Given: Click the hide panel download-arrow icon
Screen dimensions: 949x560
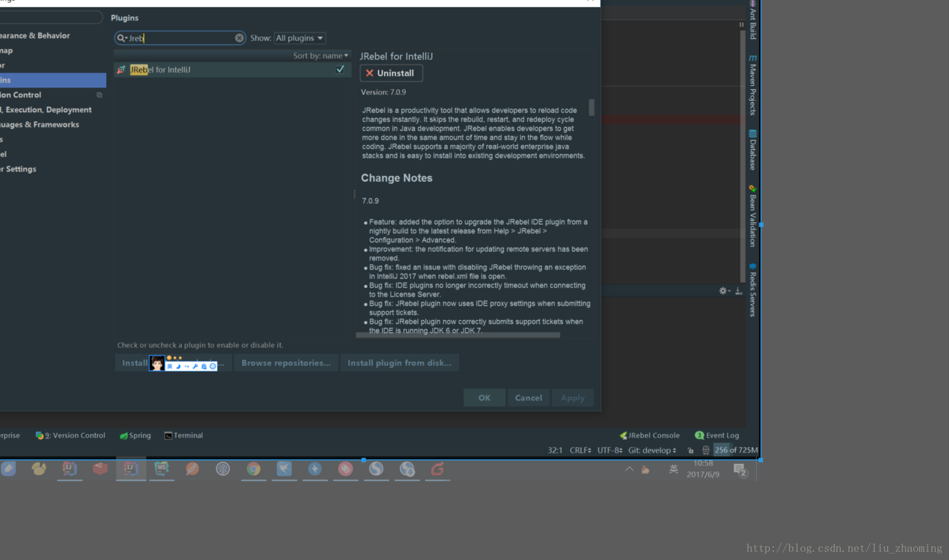Looking at the screenshot, I should click(738, 291).
